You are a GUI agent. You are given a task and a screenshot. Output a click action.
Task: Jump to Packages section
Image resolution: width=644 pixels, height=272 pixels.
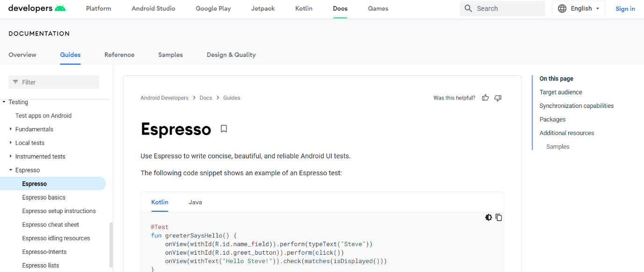pos(552,119)
